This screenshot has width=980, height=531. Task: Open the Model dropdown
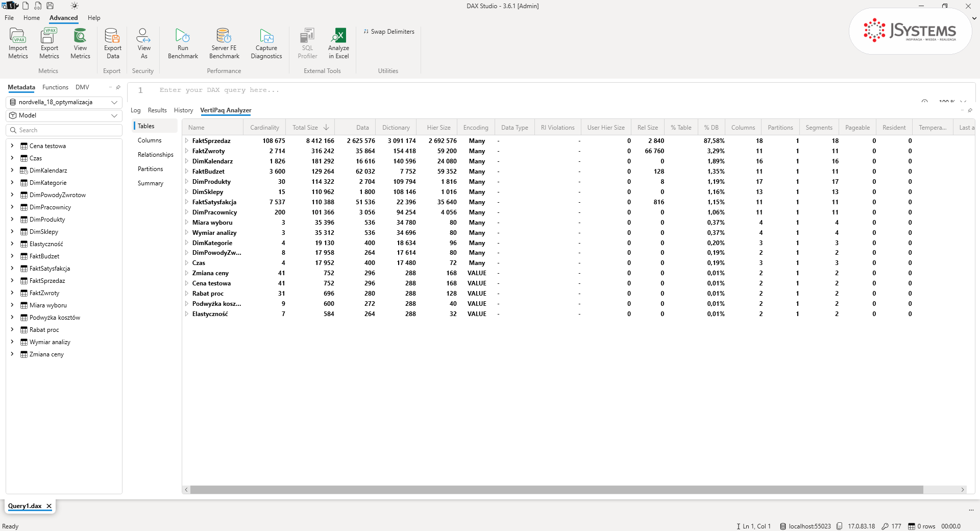point(64,115)
